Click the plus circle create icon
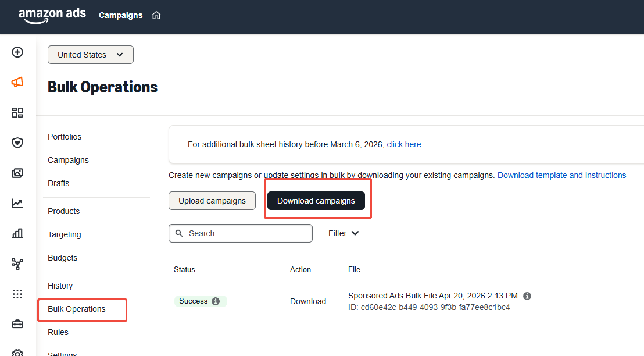 tap(17, 52)
